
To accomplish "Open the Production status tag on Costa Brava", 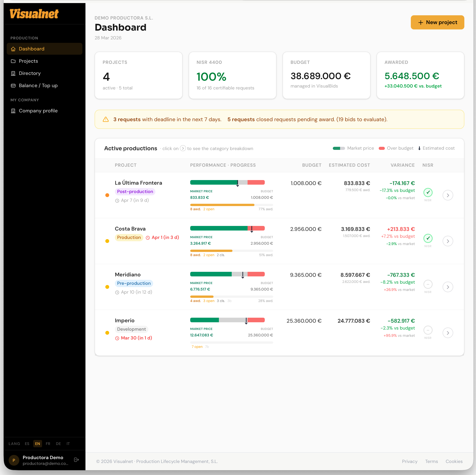I will coord(129,237).
